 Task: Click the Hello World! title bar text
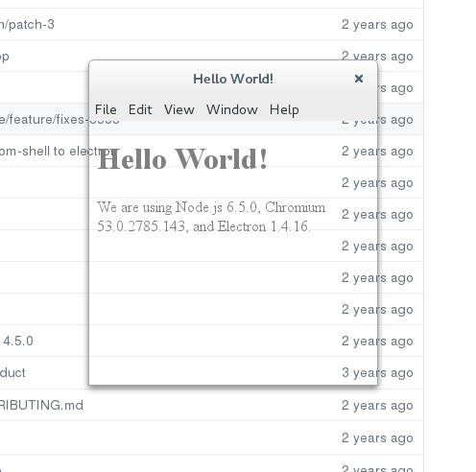tap(233, 79)
